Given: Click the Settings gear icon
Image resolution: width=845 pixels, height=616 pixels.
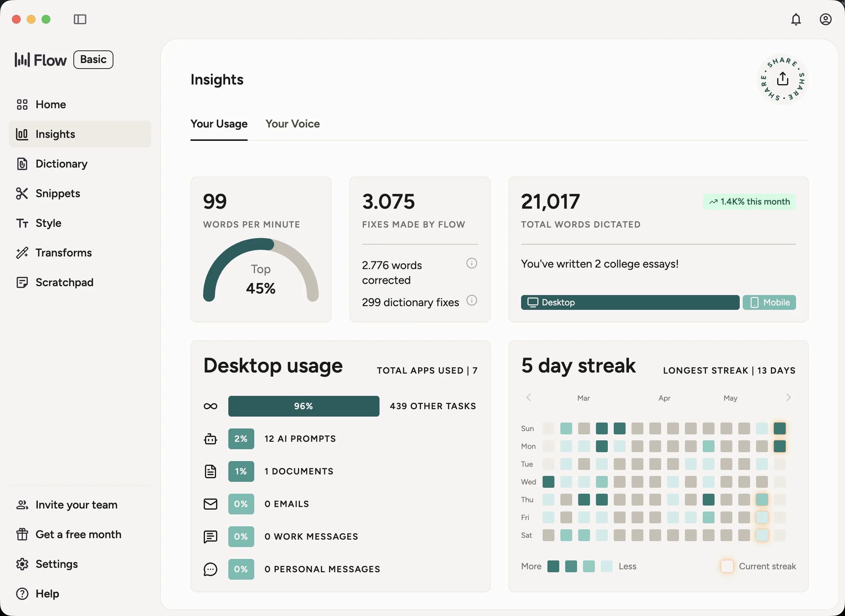Looking at the screenshot, I should point(22,564).
